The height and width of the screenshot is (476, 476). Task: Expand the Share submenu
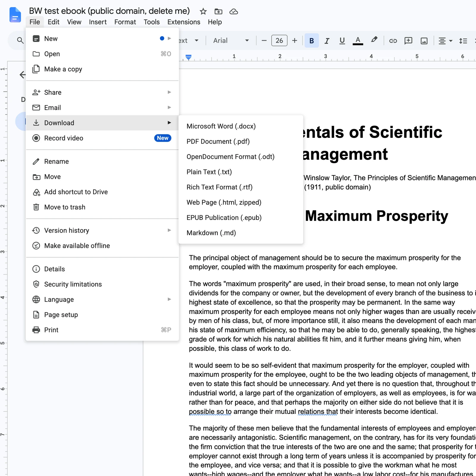click(102, 93)
